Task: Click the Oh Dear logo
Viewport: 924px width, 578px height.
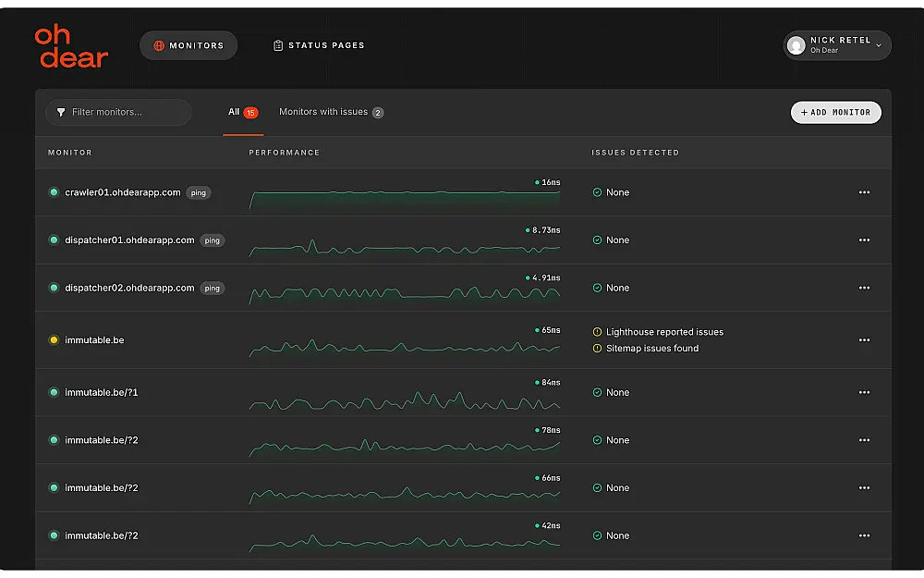Action: (71, 46)
